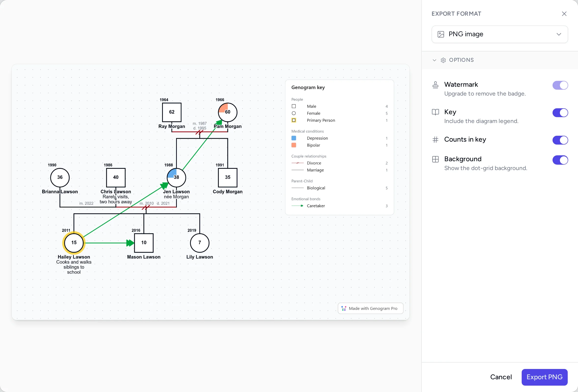Click the 'Rarely visits, two hours away' note
This screenshot has height=392, width=578.
click(116, 199)
